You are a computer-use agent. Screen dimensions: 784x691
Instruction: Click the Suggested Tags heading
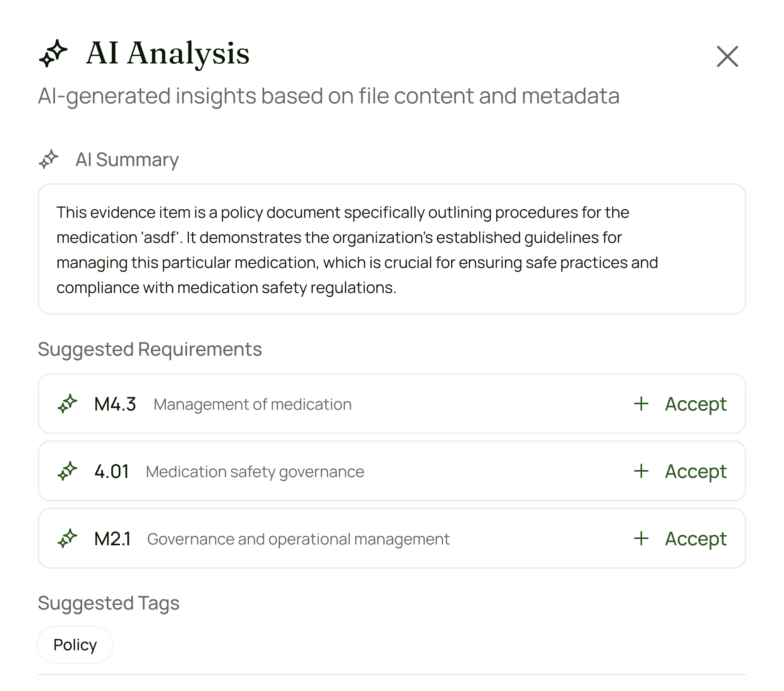109,603
